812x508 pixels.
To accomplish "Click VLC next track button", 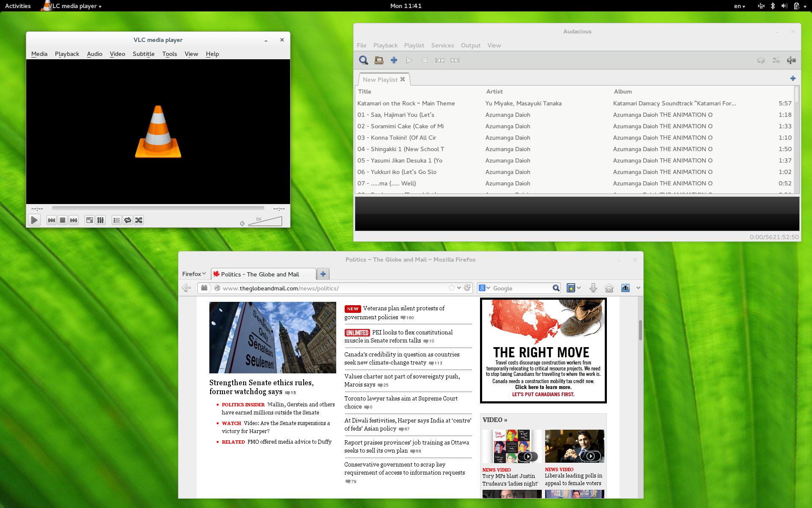I will pos(74,220).
